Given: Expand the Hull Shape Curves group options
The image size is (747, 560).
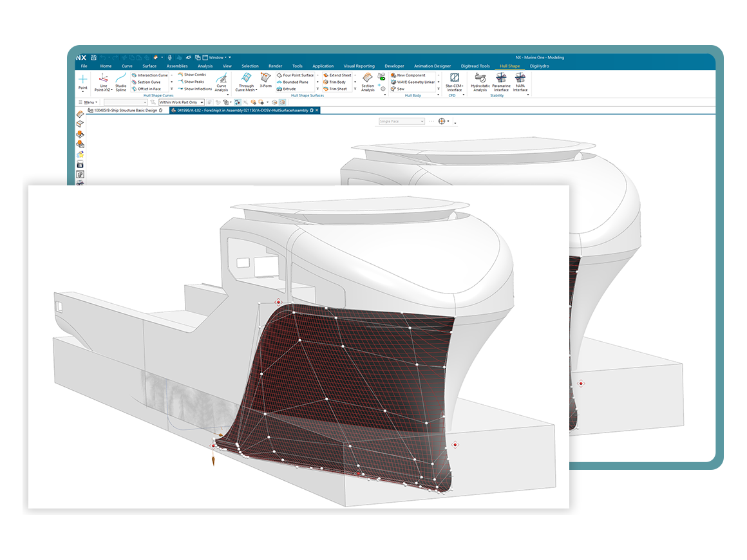Looking at the screenshot, I should [228, 95].
